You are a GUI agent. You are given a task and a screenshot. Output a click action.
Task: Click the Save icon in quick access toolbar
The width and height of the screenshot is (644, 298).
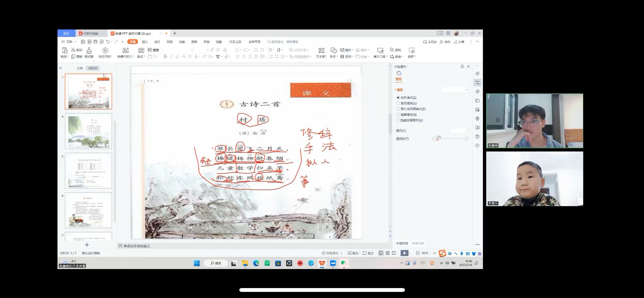(83, 42)
